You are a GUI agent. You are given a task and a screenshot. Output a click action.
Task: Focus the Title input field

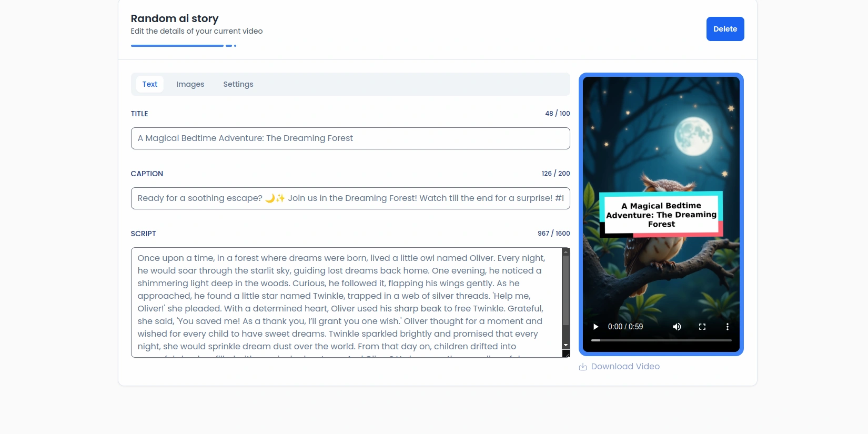coord(350,138)
